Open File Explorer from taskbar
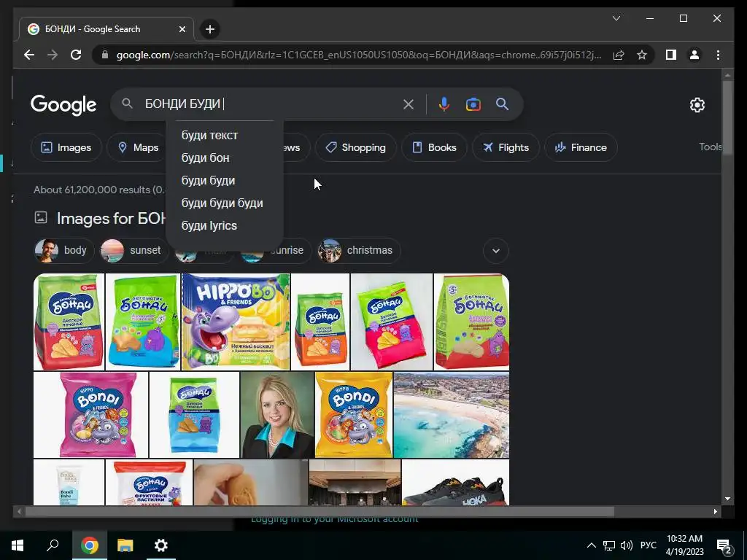This screenshot has width=747, height=560. point(125,545)
